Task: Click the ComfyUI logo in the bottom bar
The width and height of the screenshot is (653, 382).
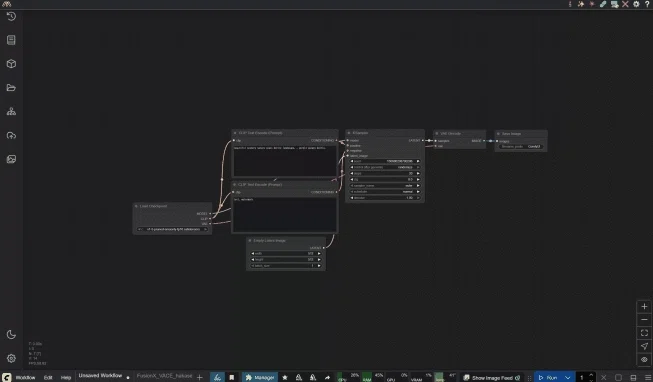Action: tap(6, 377)
